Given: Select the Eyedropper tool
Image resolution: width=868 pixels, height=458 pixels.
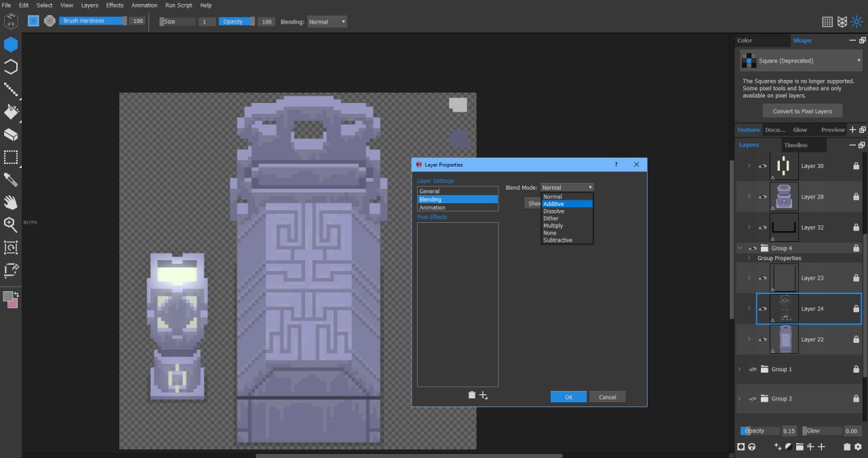Looking at the screenshot, I should tap(10, 180).
